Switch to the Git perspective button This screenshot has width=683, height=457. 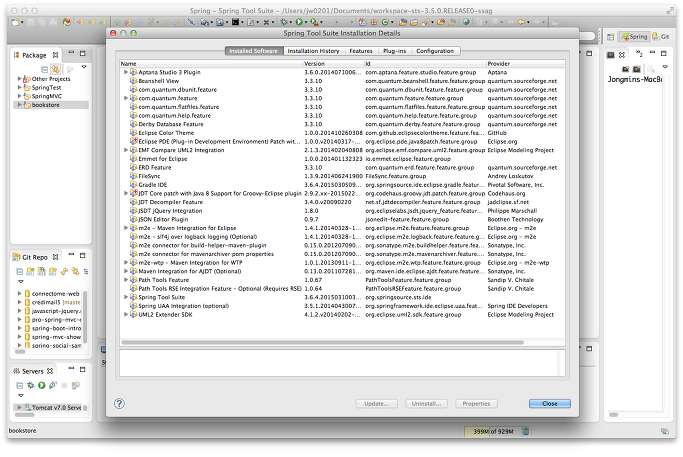[661, 37]
